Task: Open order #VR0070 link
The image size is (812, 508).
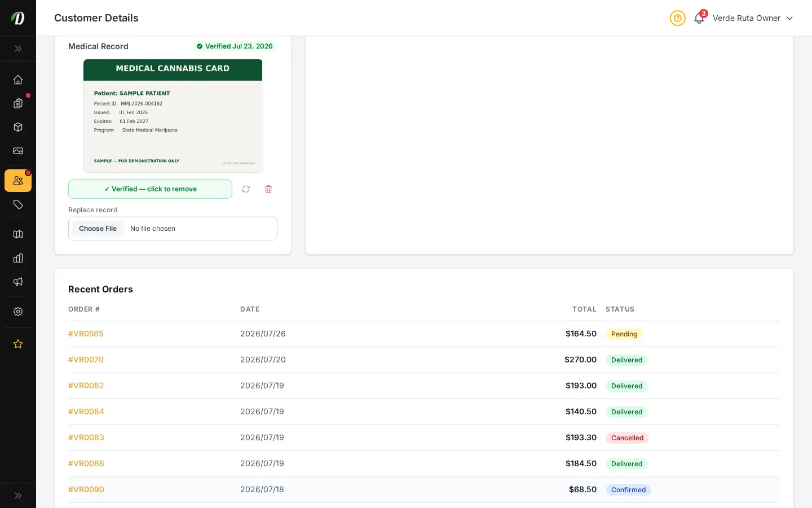Action: pos(86,360)
